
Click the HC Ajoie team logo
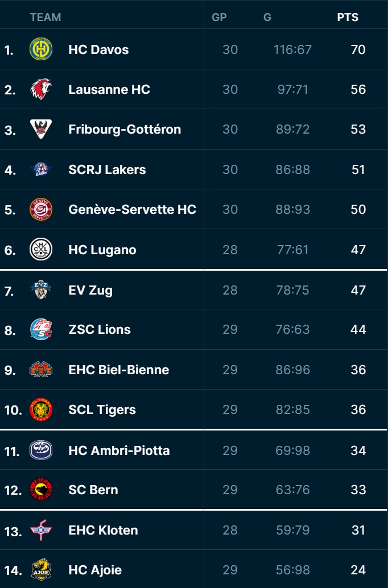click(x=41, y=570)
